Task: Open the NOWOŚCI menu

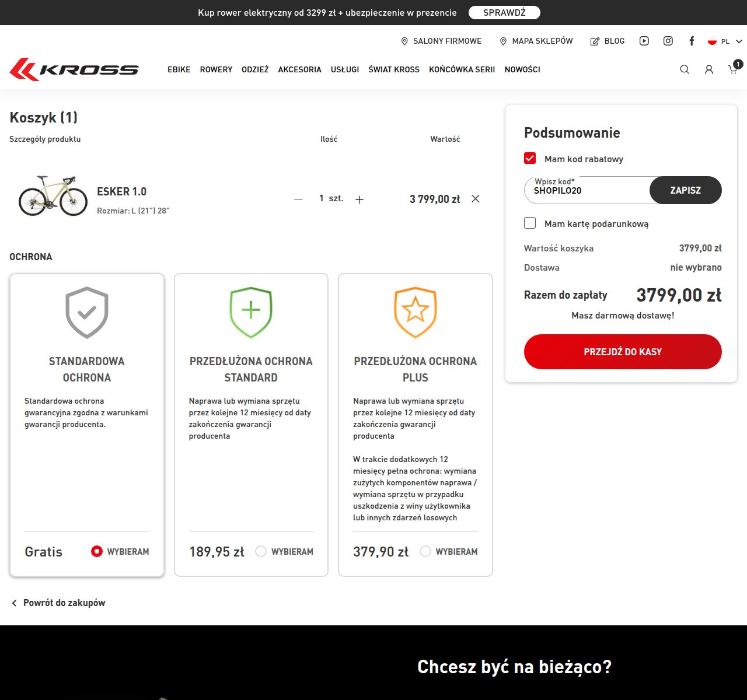Action: tap(522, 69)
